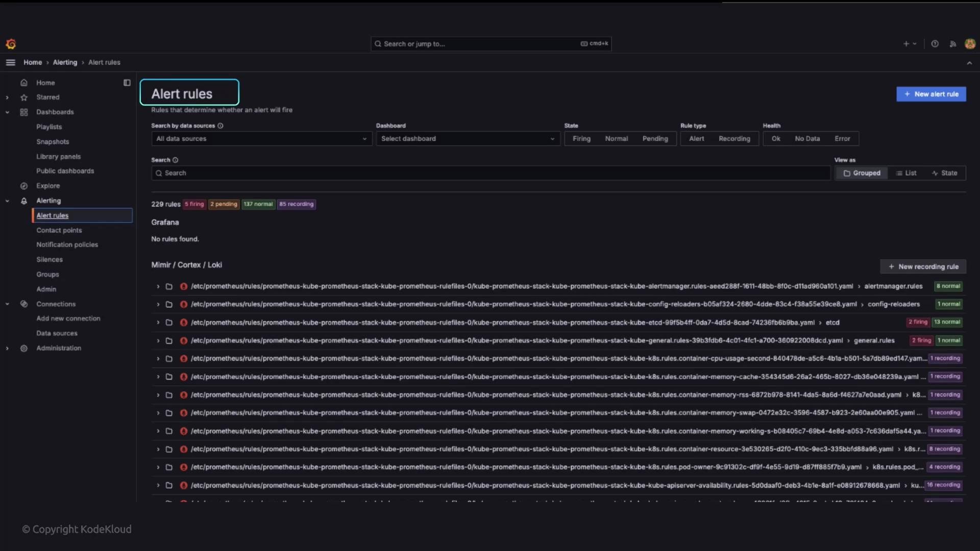This screenshot has width=980, height=551.
Task: Click the Dashboards grid icon
Action: 23,112
